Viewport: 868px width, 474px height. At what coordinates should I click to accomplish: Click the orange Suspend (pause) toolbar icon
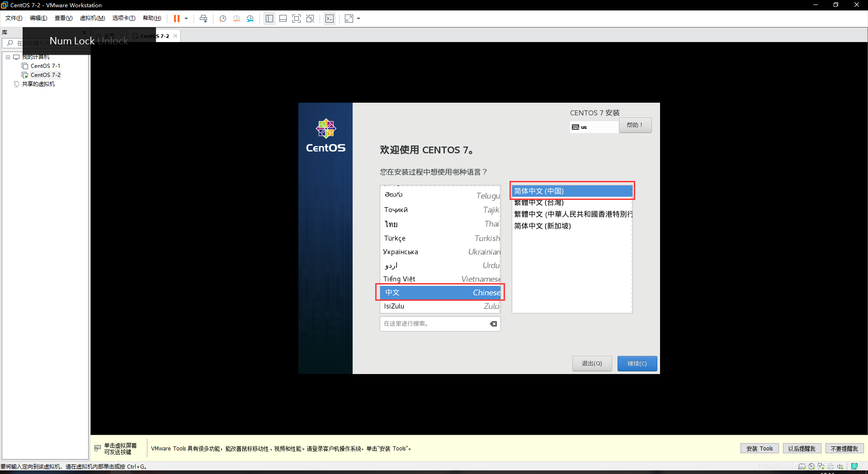click(177, 19)
